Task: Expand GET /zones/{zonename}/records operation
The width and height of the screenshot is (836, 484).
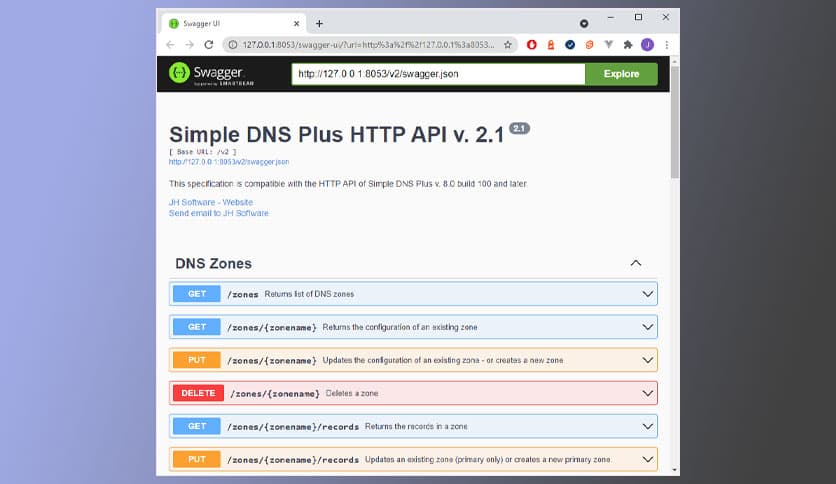Action: [x=413, y=426]
